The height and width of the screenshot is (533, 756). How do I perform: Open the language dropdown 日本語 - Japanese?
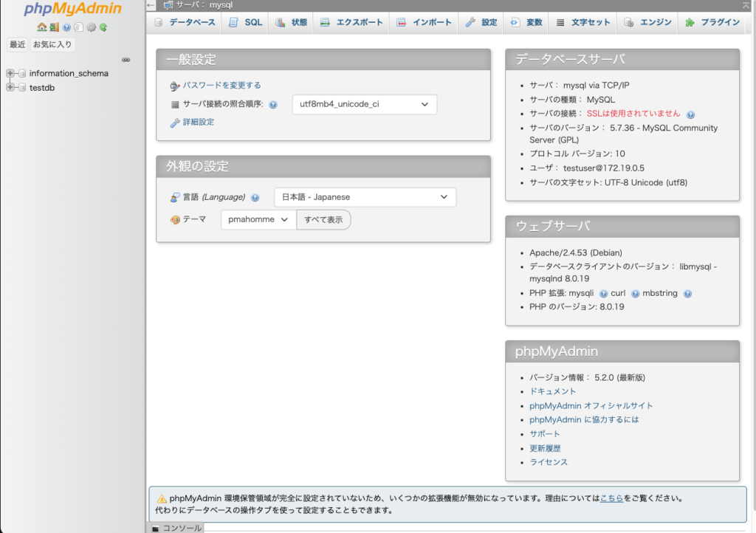pos(365,197)
